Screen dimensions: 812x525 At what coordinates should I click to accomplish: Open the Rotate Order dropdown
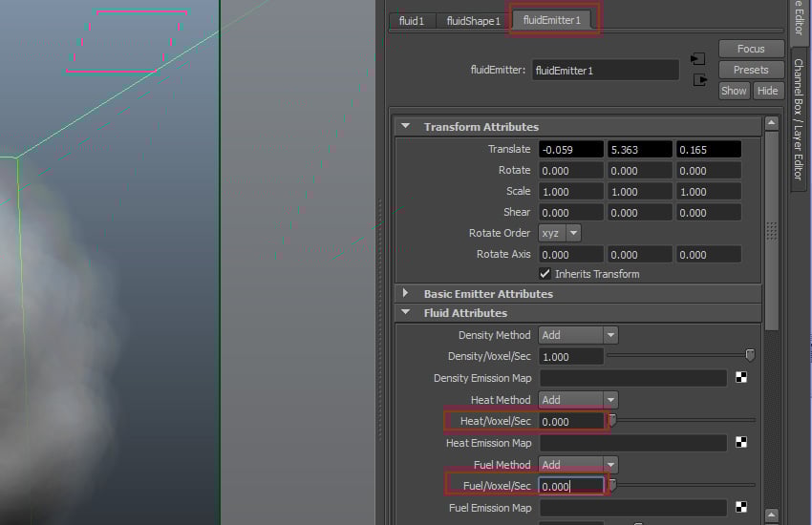click(560, 233)
